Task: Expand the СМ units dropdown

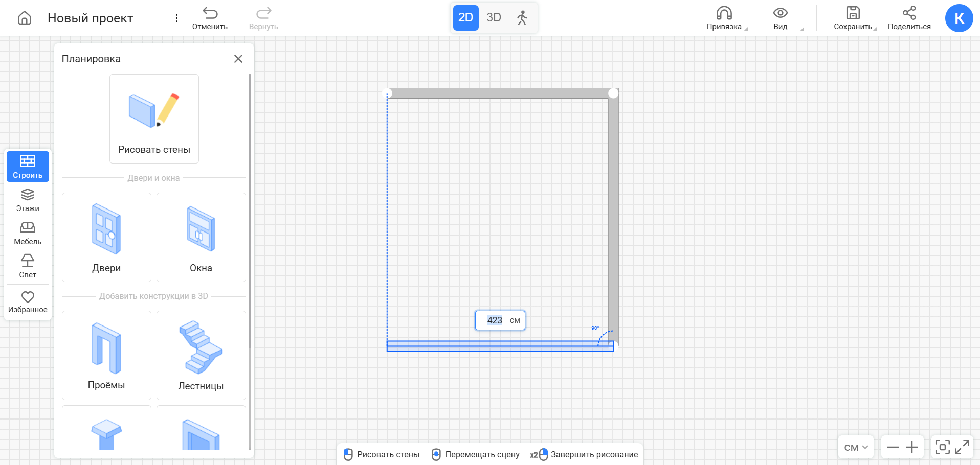Action: tap(856, 448)
